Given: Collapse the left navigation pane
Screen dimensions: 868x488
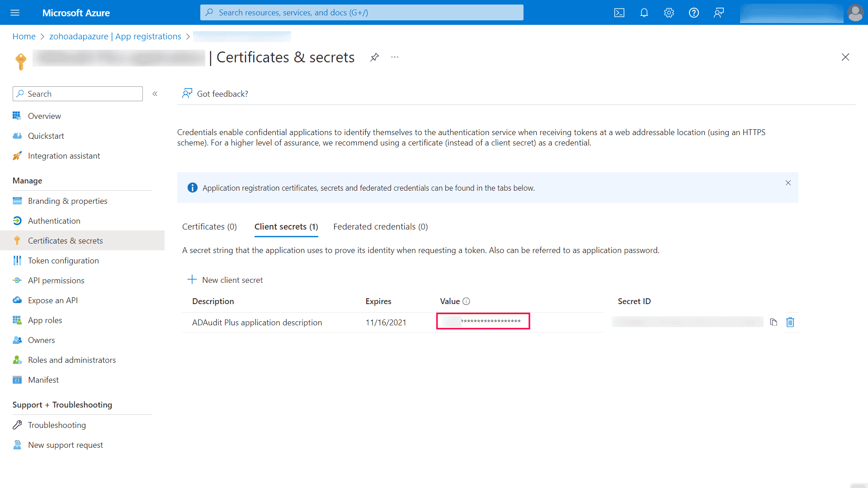Looking at the screenshot, I should coord(155,94).
